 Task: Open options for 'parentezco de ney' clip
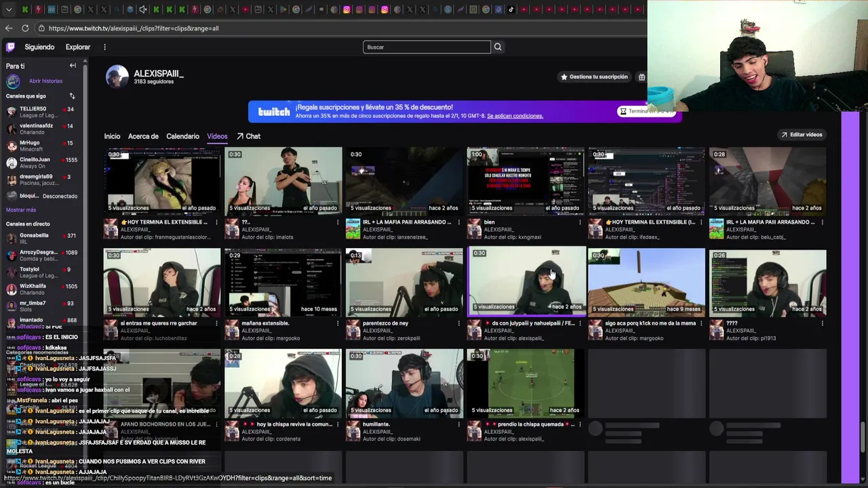coord(458,323)
